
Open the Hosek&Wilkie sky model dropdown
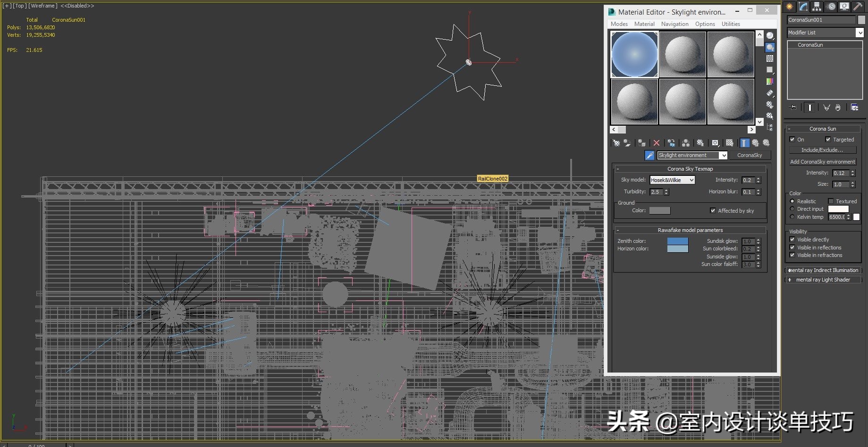point(691,180)
